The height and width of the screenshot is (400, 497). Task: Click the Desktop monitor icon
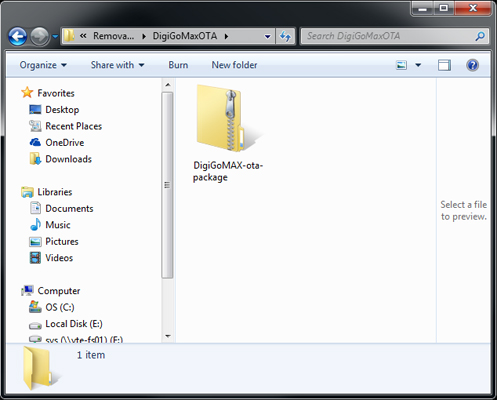click(35, 109)
